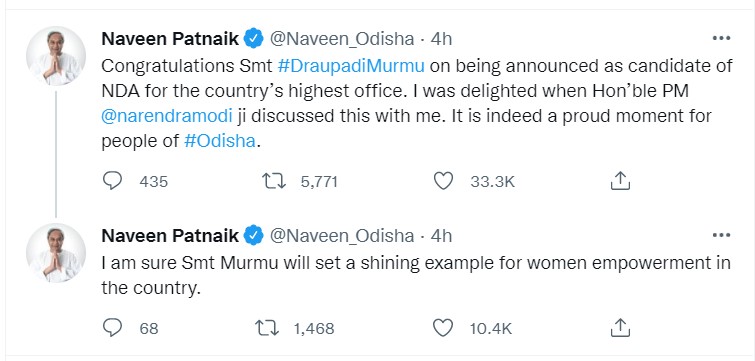Open Naveen Patnaik's profile picture on first tweet
Viewport: 755px width, 361px height.
pos(56,55)
